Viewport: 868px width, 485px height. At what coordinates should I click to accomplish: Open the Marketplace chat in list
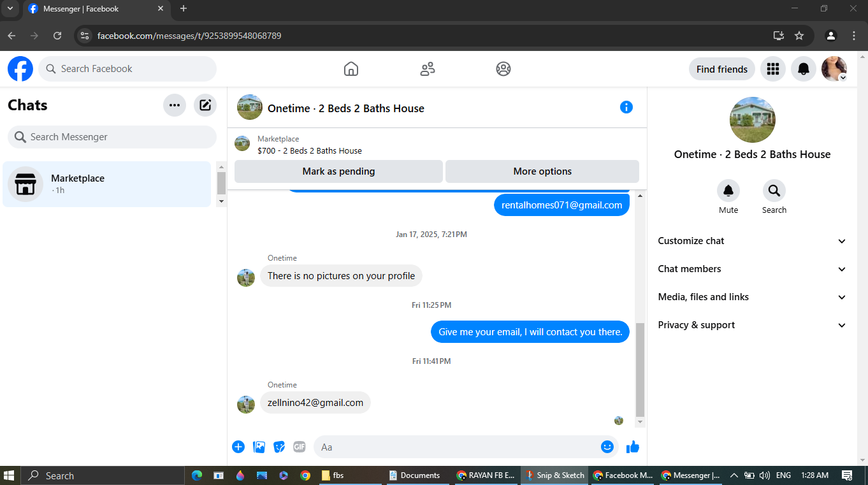click(x=107, y=184)
